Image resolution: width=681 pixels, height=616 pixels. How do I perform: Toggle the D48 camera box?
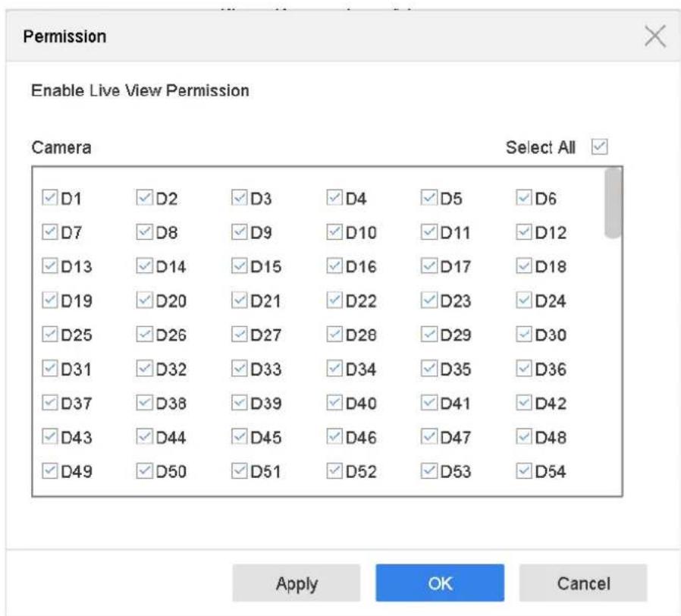tap(524, 437)
